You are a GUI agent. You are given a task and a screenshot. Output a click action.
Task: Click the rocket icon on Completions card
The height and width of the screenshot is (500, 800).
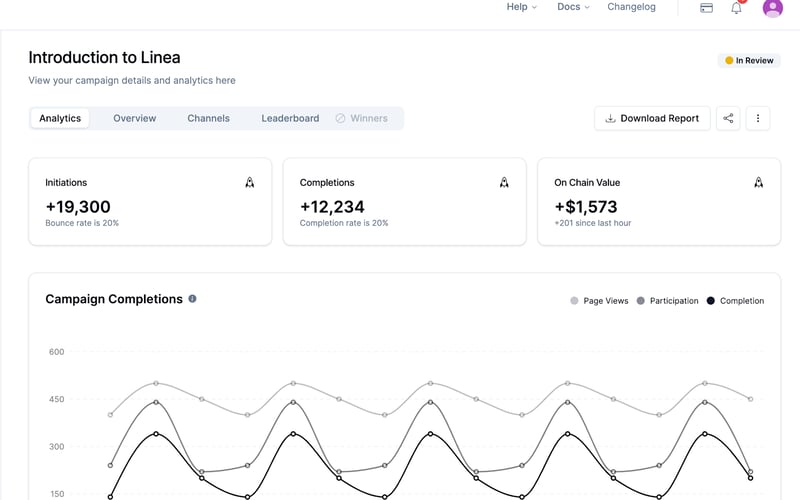(x=504, y=182)
